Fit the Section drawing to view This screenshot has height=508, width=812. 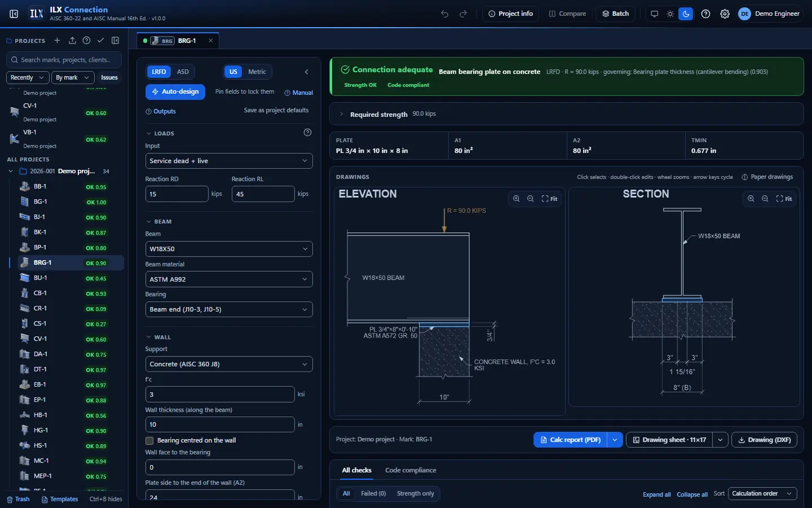tap(784, 199)
